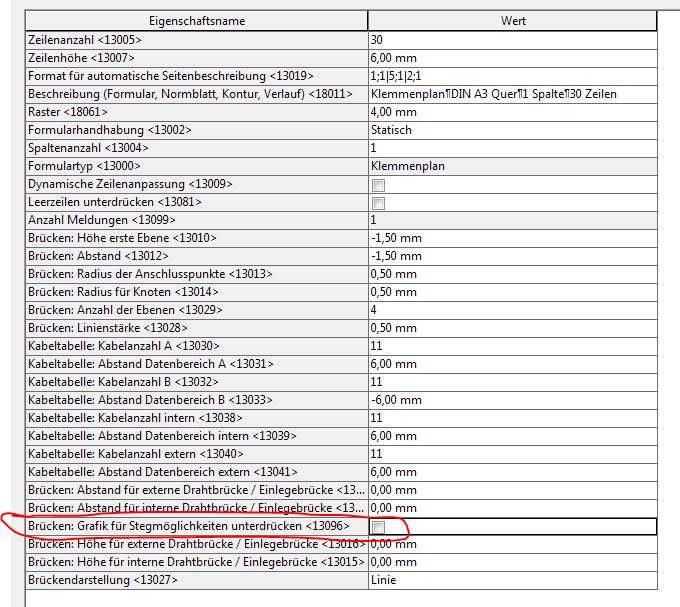Edit Höhe für interne Drahtbrücke value
Viewport: 680px width, 607px height.
tap(513, 562)
